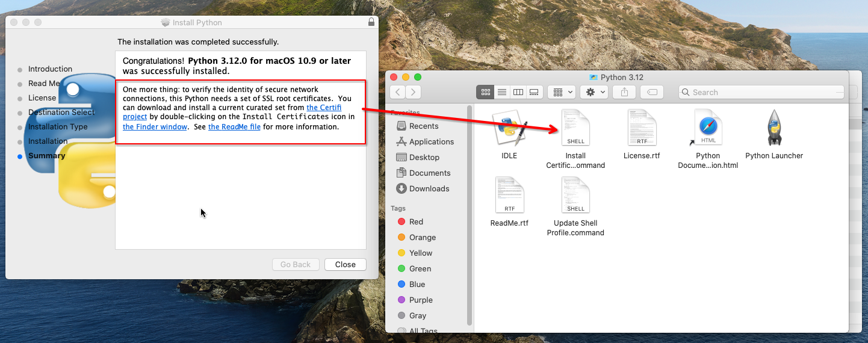Screen dimensions: 868x343
Task: Select the ReadMe.rtf file
Action: point(509,196)
